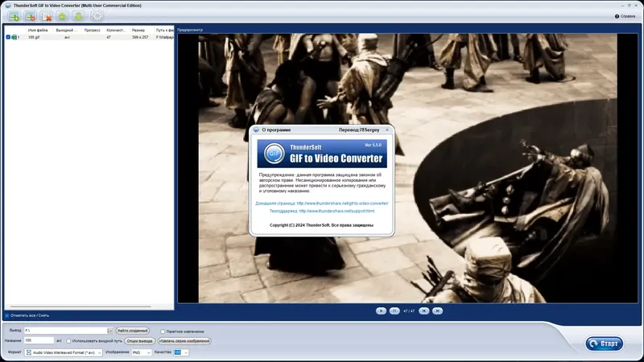The image size is (644, 362).
Task: Enable Использовать входной путь checkbox
Action: pyautogui.click(x=68, y=341)
